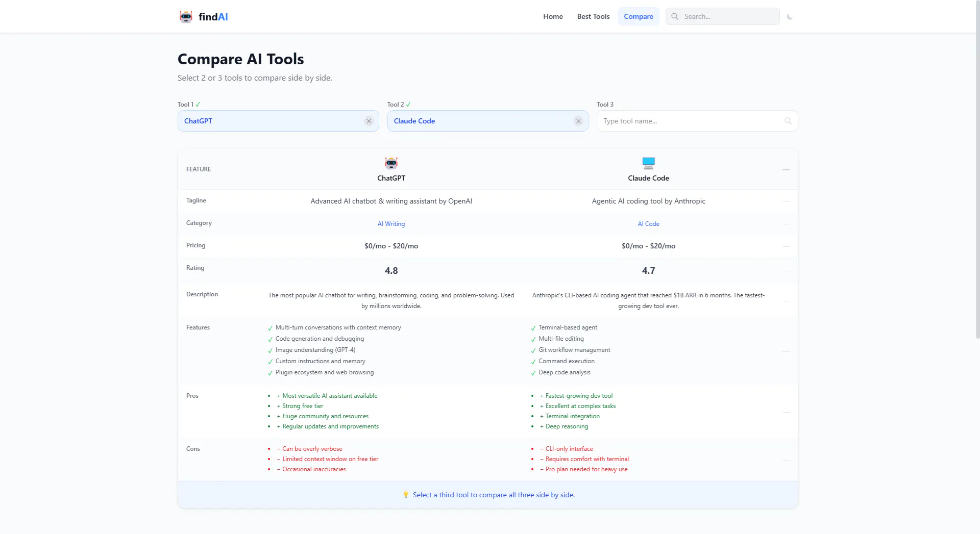The image size is (980, 534).
Task: Open the Best Tools nav item
Action: (593, 16)
